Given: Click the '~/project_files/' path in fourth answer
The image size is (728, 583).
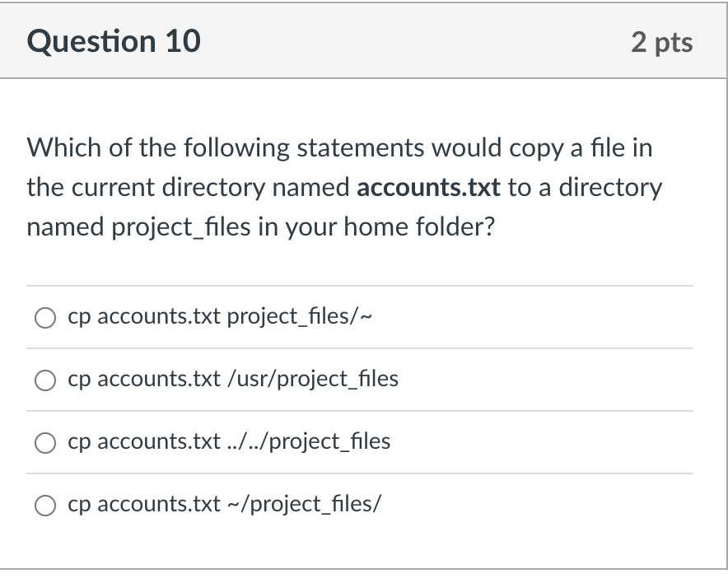Looking at the screenshot, I should click(304, 504).
